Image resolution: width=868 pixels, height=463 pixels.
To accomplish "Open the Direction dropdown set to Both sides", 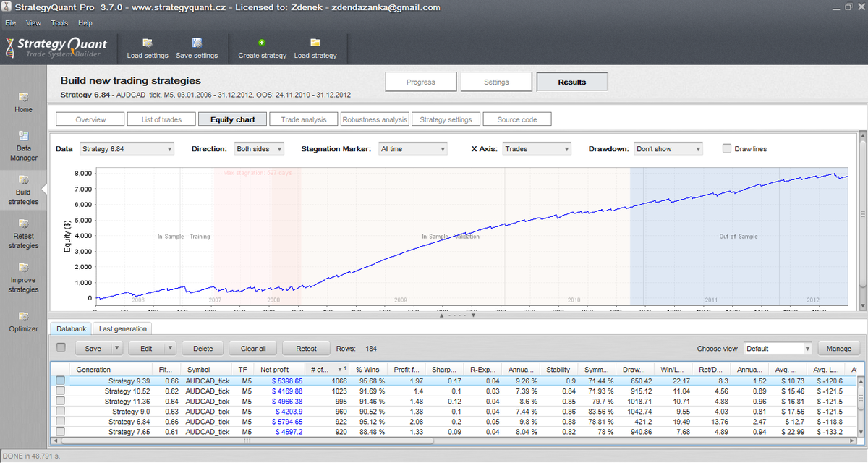I will (x=260, y=149).
